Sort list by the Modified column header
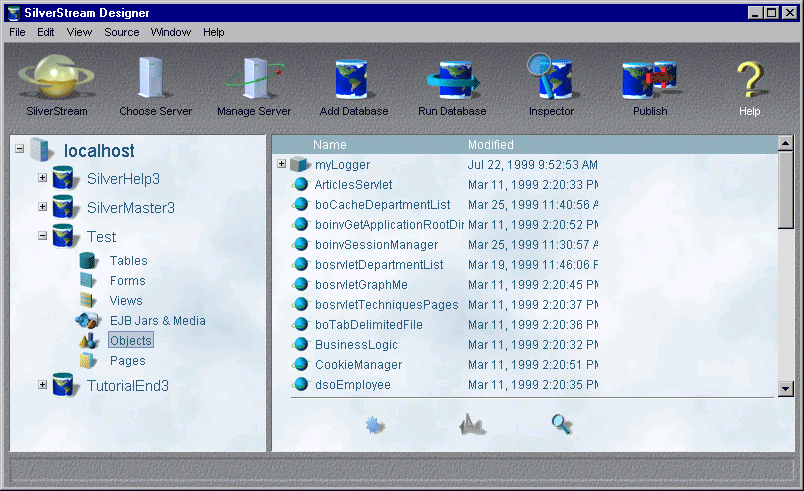The width and height of the screenshot is (804, 491). tap(491, 145)
